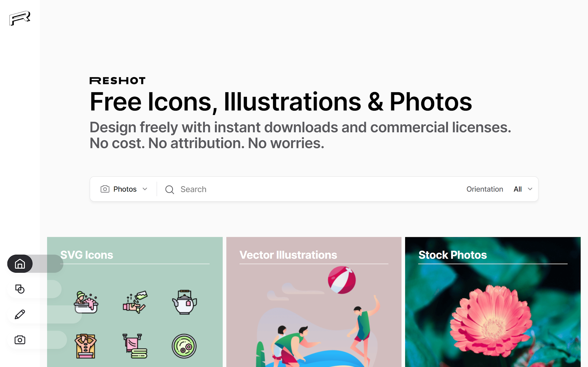Expand the Orientation All dropdown

(523, 189)
